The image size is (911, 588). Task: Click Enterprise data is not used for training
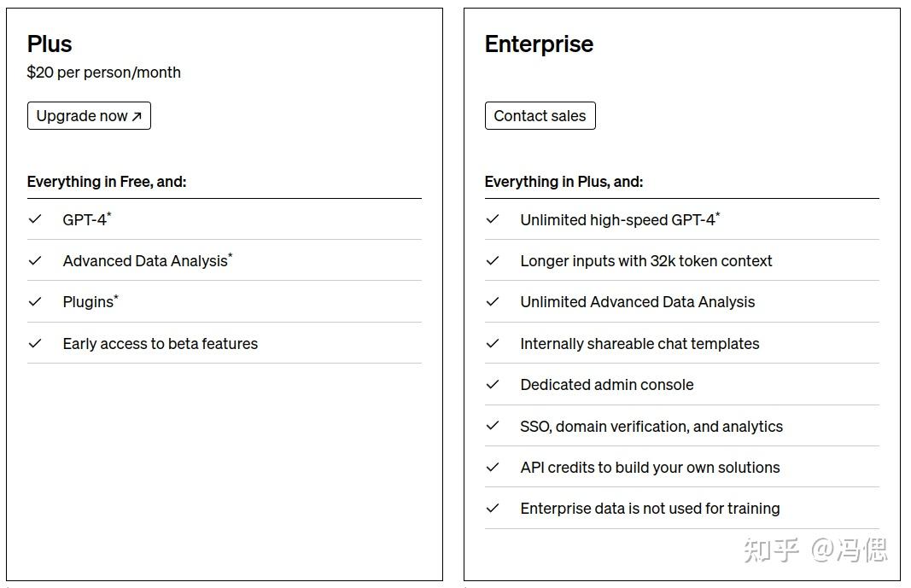pyautogui.click(x=650, y=509)
